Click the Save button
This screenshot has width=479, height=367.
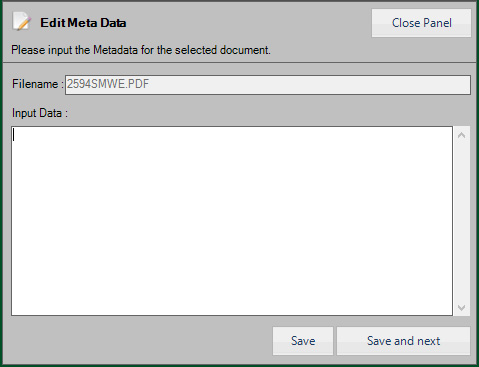point(303,341)
